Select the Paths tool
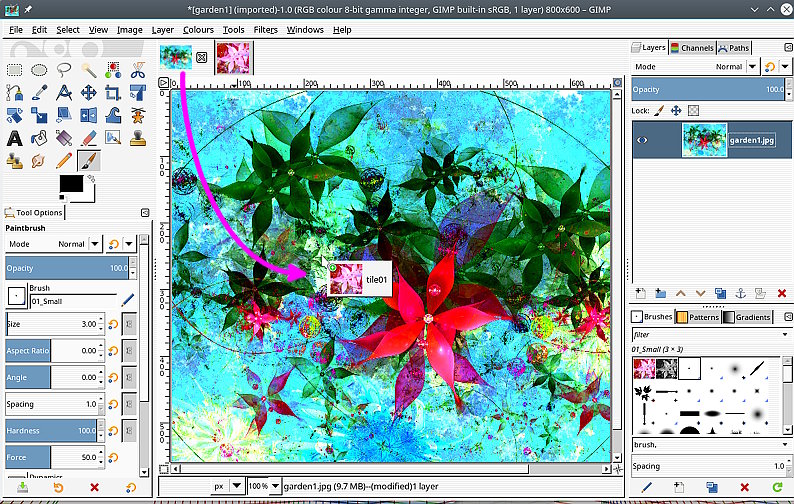 pyautogui.click(x=14, y=93)
